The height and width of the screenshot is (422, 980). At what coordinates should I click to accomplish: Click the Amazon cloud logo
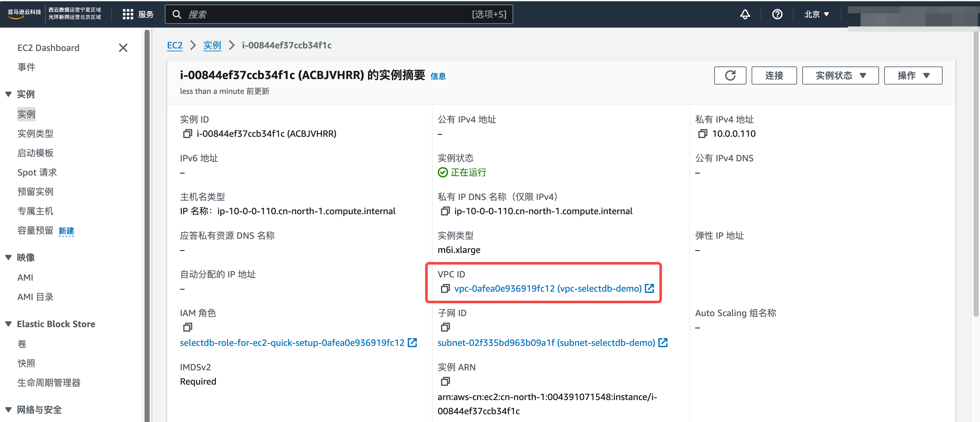click(24, 14)
